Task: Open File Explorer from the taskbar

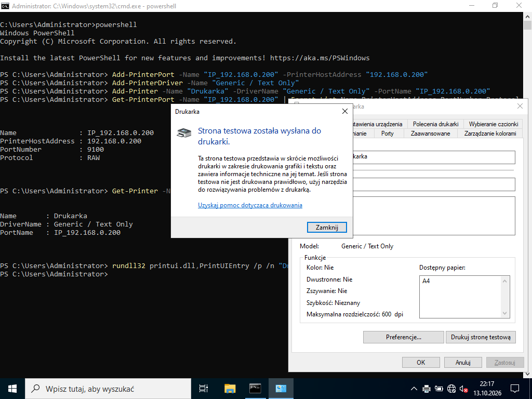Action: [x=230, y=389]
